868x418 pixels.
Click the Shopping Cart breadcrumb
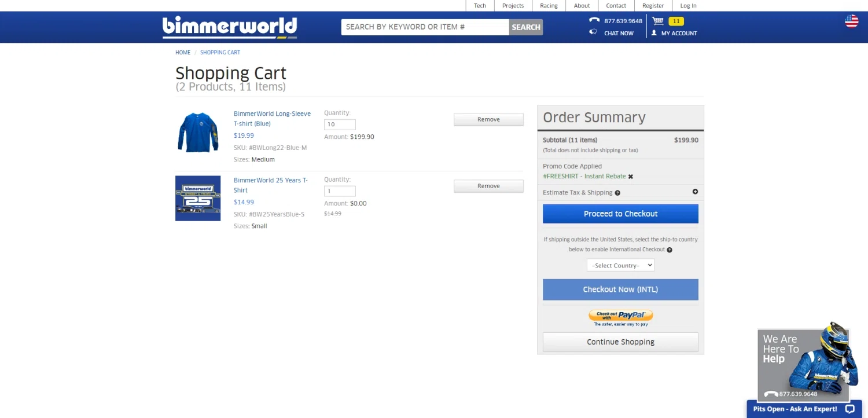[x=220, y=53]
